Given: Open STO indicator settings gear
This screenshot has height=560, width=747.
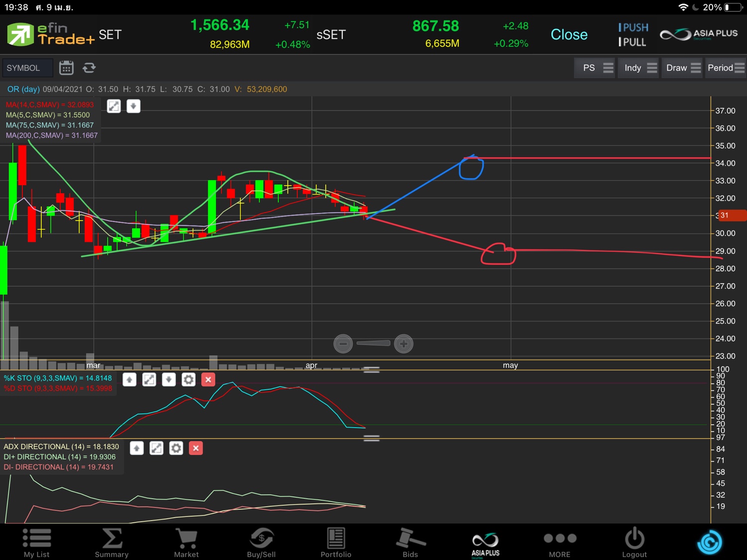Looking at the screenshot, I should click(x=189, y=380).
